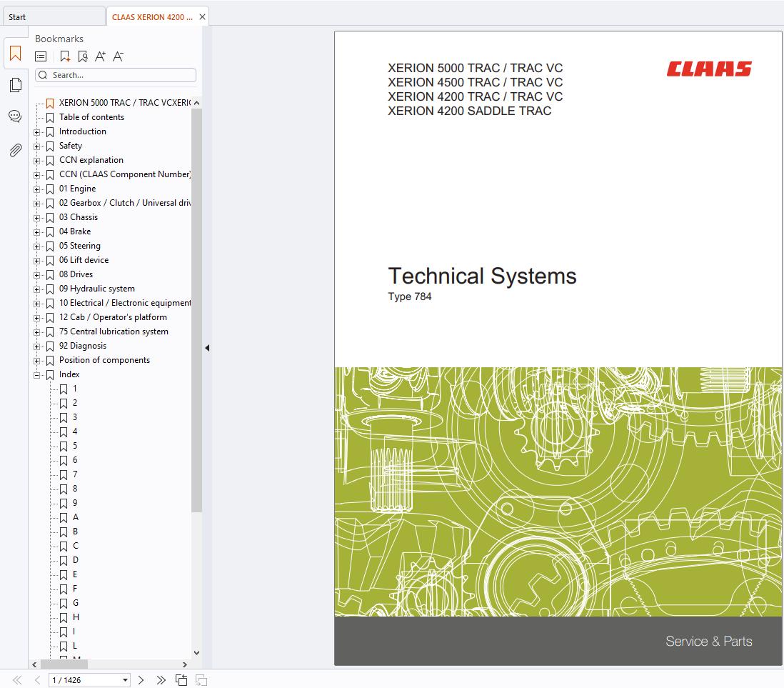
Task: Open the Pages thumbnails panel icon
Action: point(15,86)
